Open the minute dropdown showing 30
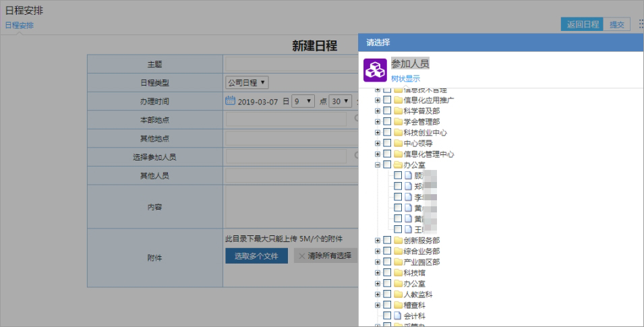 [x=340, y=101]
